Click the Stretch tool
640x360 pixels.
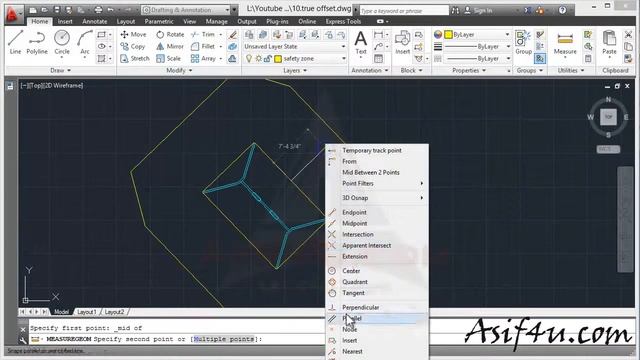135,59
